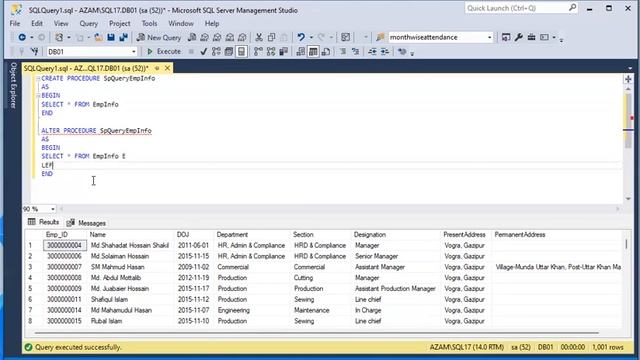Open the monthwiseattendance find dropdown
640x360 pixels.
489,37
